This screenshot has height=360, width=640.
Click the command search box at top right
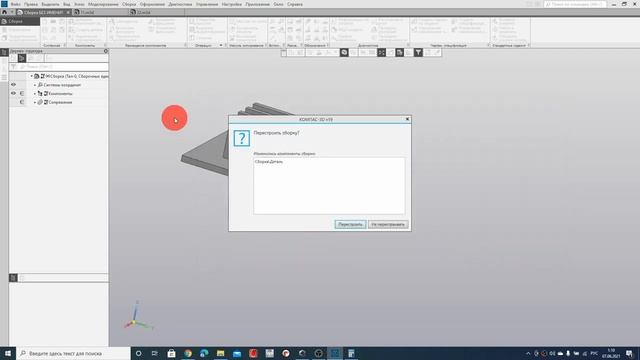pos(575,4)
